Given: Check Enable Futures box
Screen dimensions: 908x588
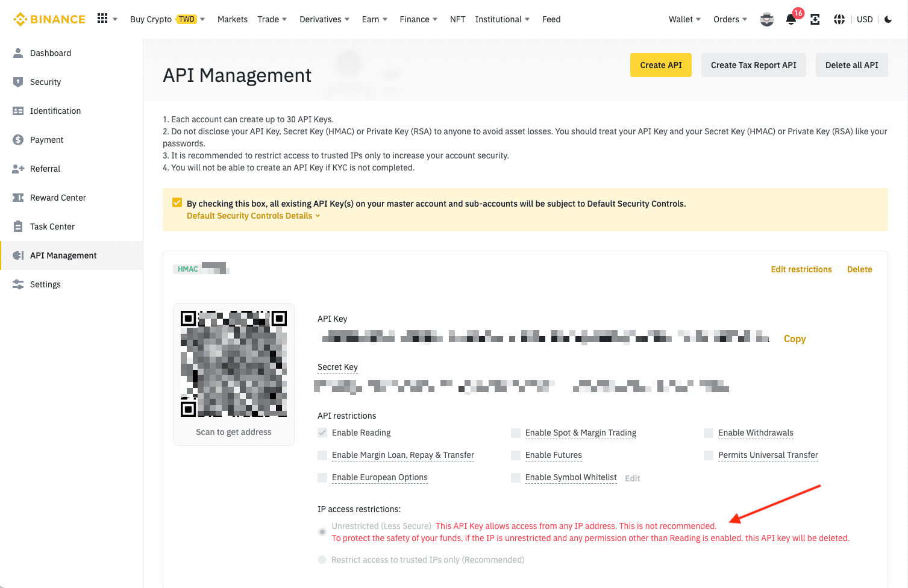Looking at the screenshot, I should click(516, 455).
